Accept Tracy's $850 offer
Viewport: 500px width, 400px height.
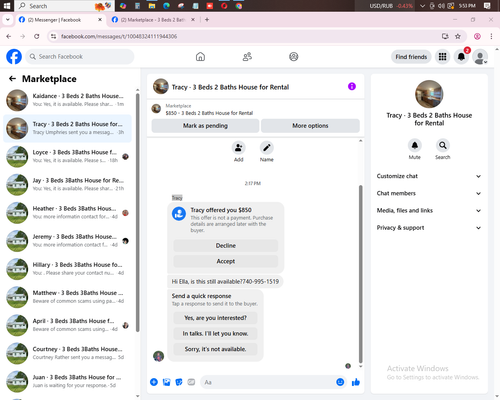tap(226, 261)
